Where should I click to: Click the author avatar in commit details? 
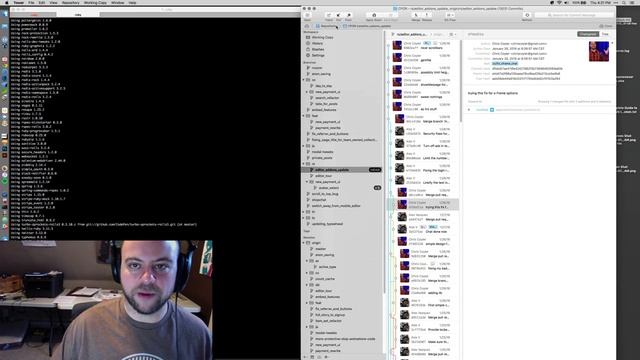click(599, 51)
